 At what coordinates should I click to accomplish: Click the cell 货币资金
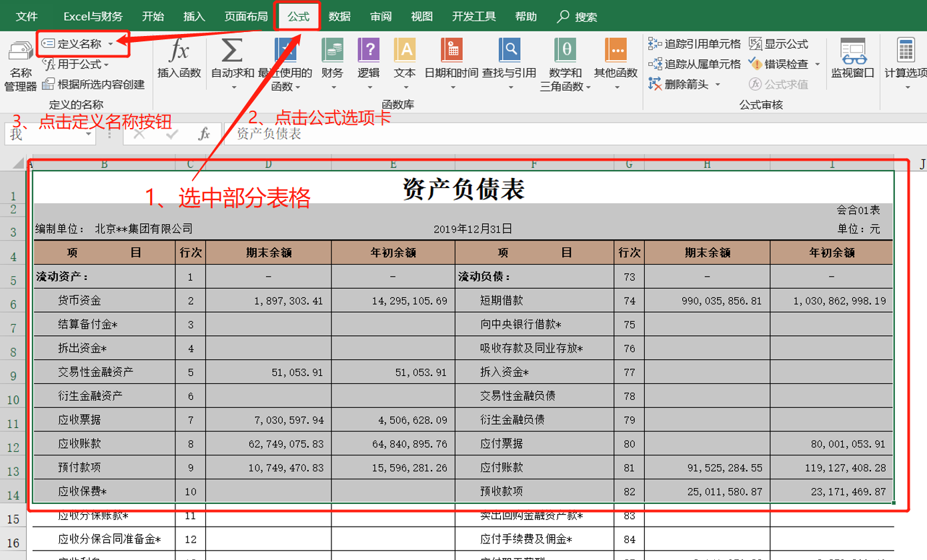coord(105,301)
